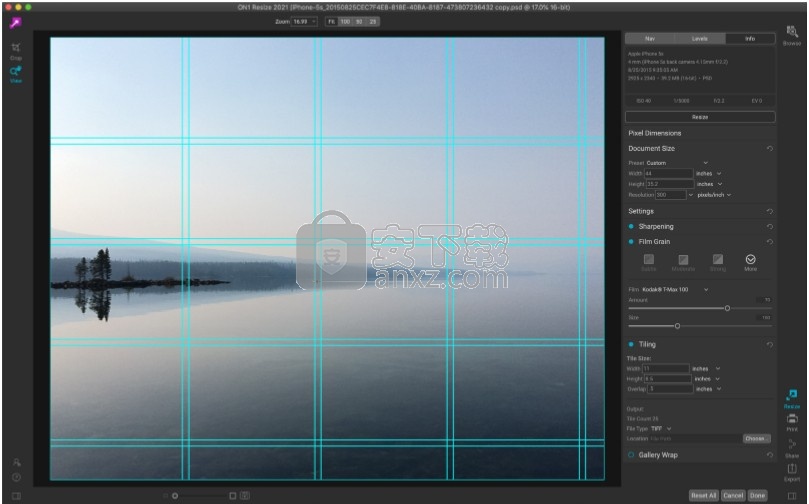Toggle Sharpening on or off
Viewport: 809px width, 504px height.
pos(631,226)
